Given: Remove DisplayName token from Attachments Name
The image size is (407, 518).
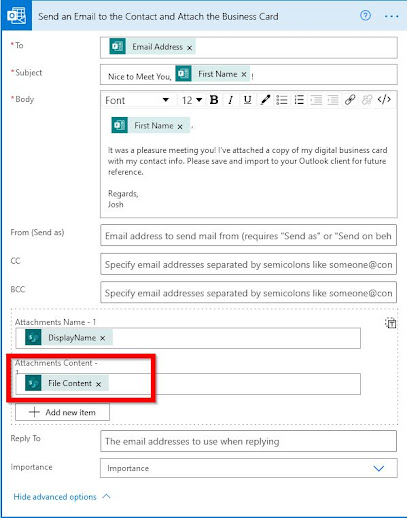Looking at the screenshot, I should 103,338.
